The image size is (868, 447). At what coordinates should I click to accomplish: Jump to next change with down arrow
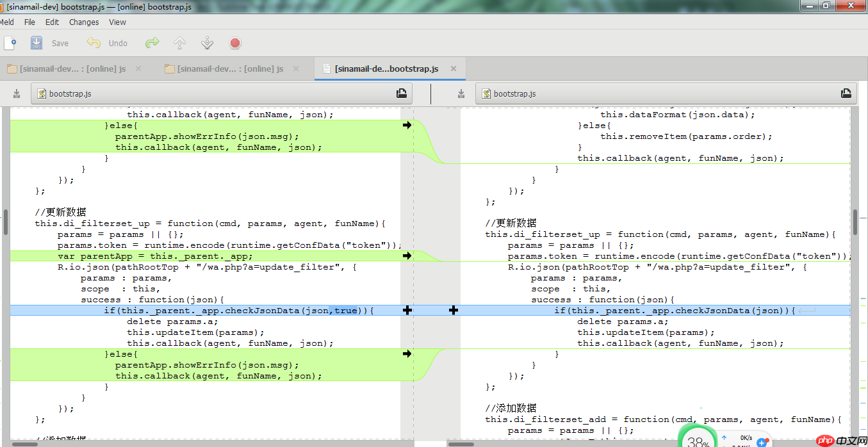click(x=207, y=43)
